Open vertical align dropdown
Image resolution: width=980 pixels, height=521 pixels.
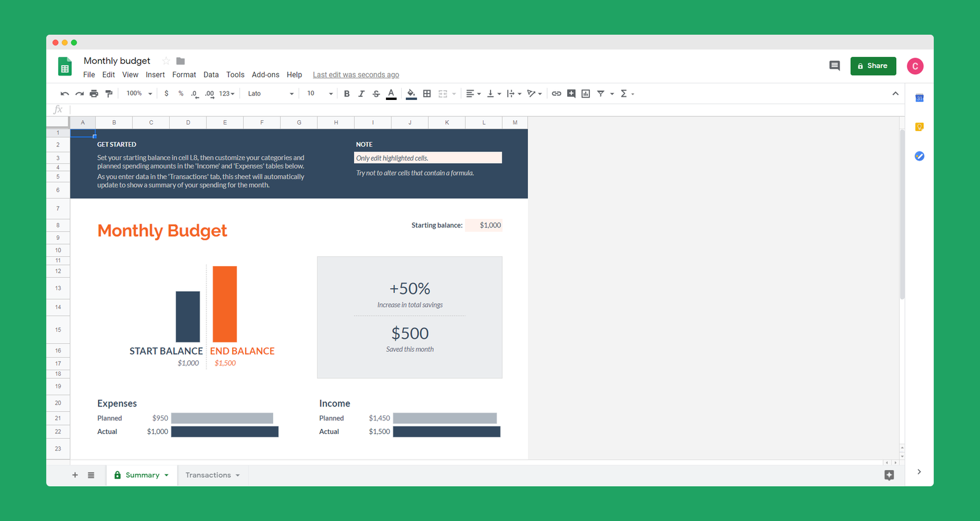[494, 94]
